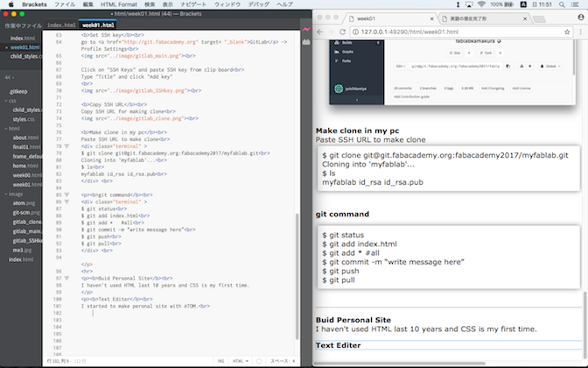The image size is (588, 368).
Task: Go back with Chrome back arrow
Action: 319,32
